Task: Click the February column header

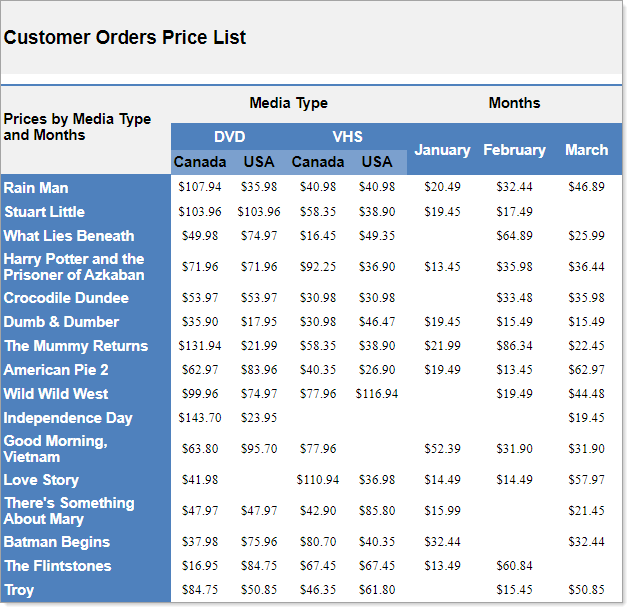Action: pyautogui.click(x=514, y=150)
